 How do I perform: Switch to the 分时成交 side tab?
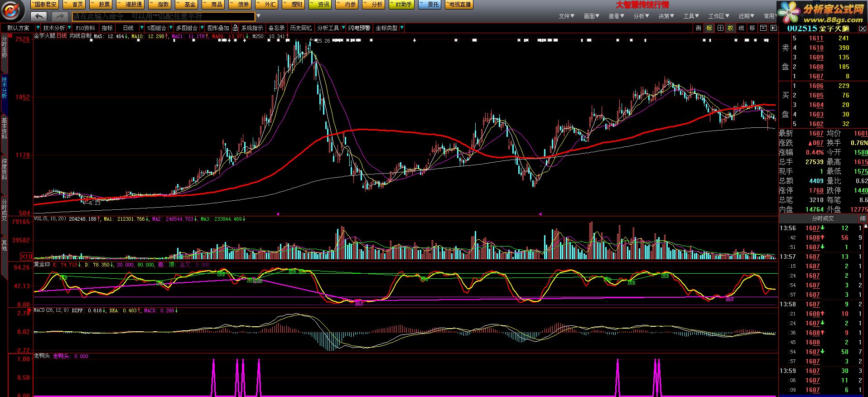4,210
